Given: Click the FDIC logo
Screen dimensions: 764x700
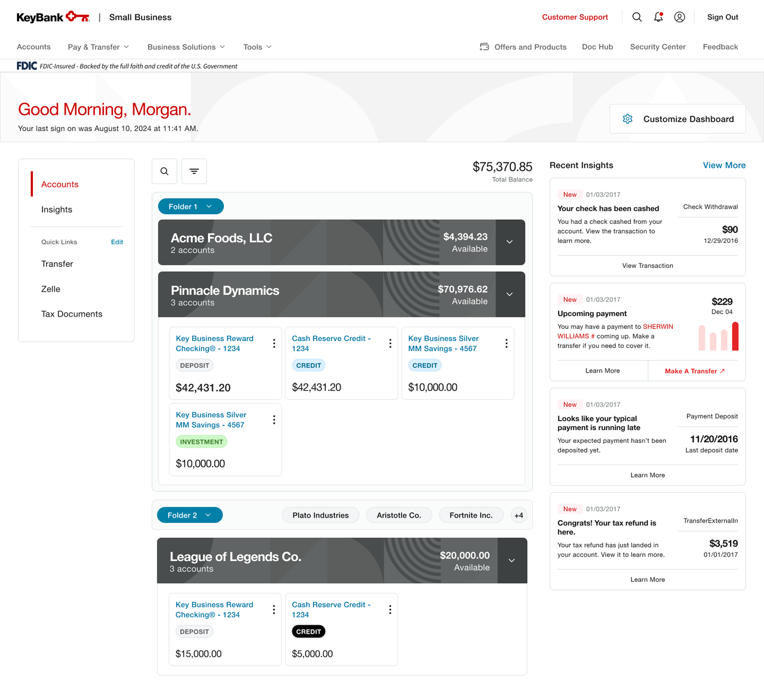Looking at the screenshot, I should pos(27,66).
